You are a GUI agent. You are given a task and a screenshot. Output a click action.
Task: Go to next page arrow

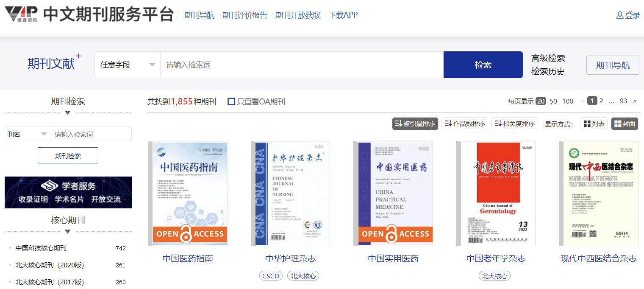click(635, 101)
